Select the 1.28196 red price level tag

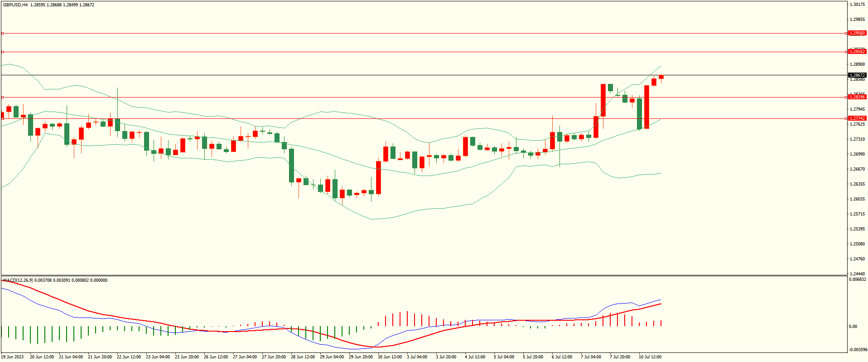[x=857, y=97]
